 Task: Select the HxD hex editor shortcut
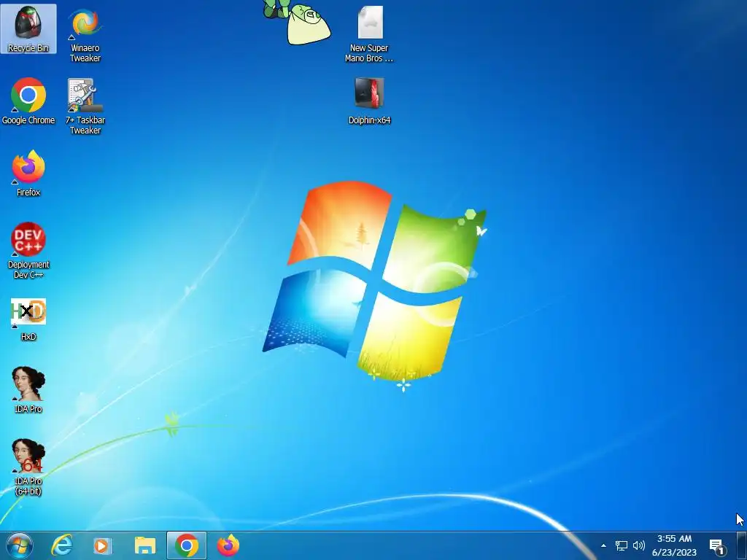click(x=28, y=319)
